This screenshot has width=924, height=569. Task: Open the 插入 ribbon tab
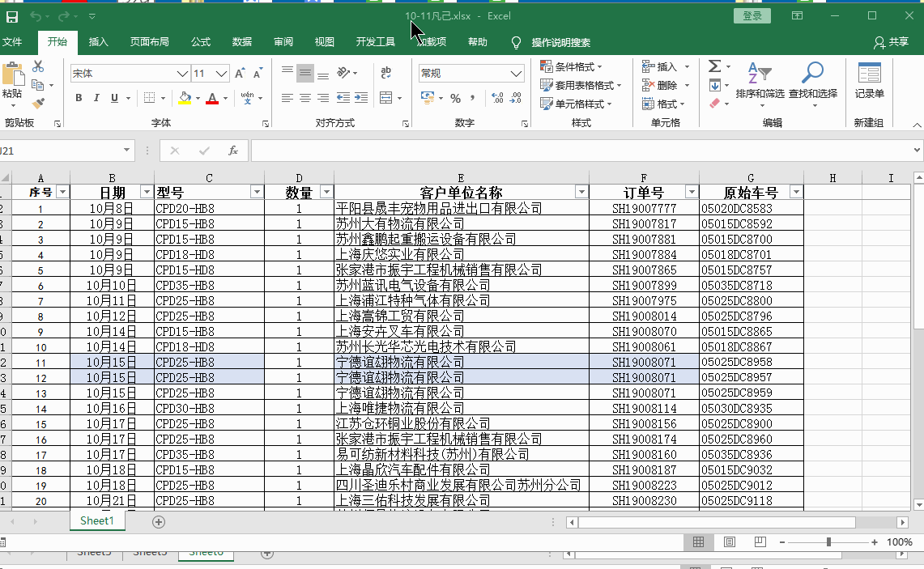[99, 42]
